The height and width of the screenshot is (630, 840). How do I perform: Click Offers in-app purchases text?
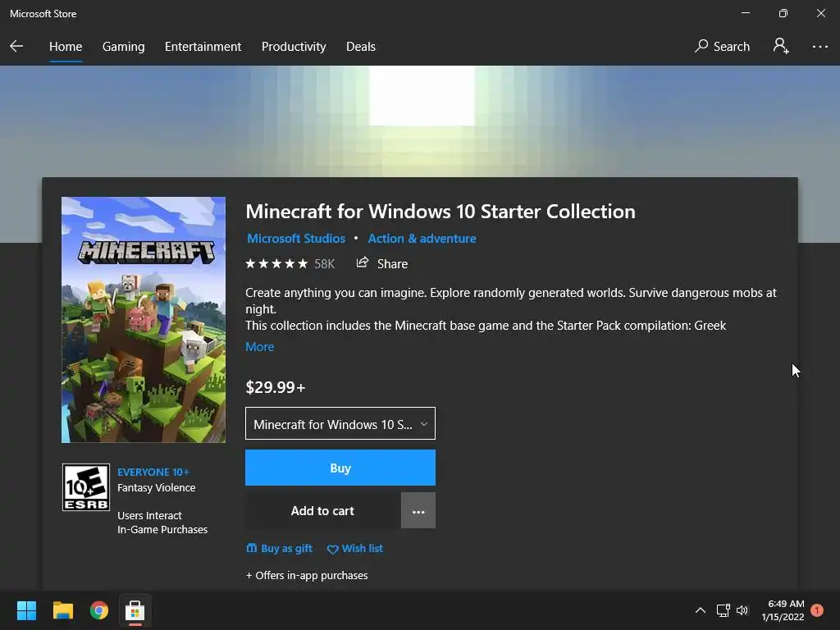pos(307,575)
